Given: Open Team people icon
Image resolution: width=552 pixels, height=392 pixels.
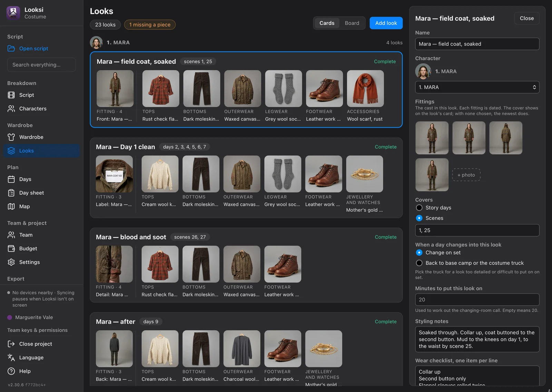Looking at the screenshot, I should point(11,235).
